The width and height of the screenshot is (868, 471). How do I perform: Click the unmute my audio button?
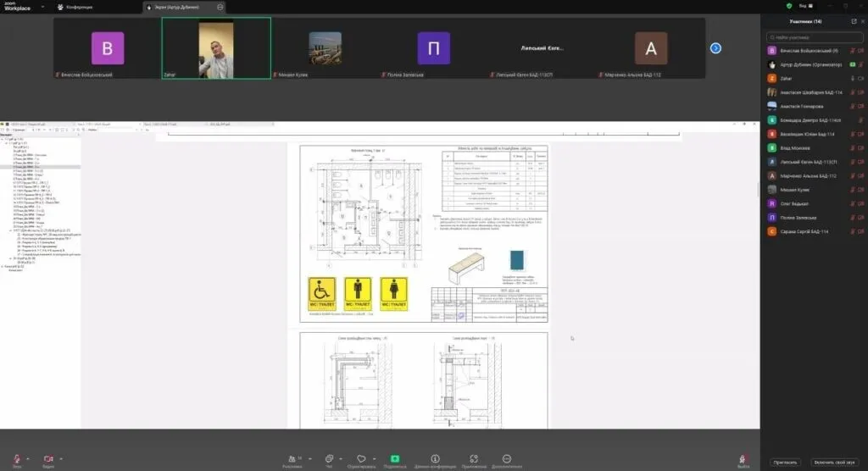(834, 463)
